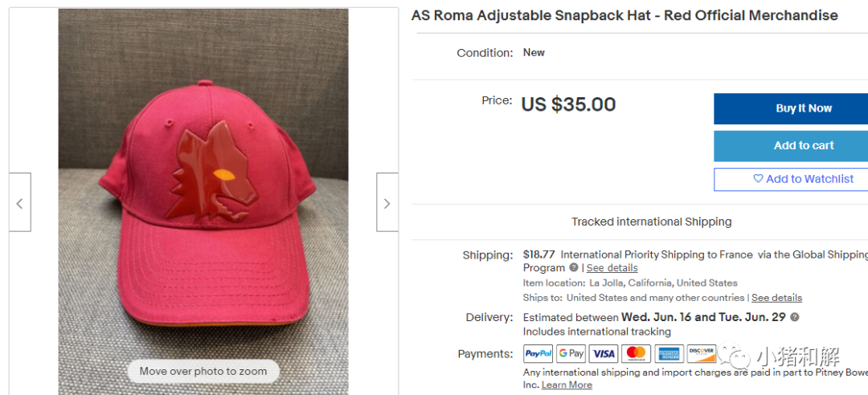
Task: Click the Google Pay payment logo
Action: click(x=571, y=353)
